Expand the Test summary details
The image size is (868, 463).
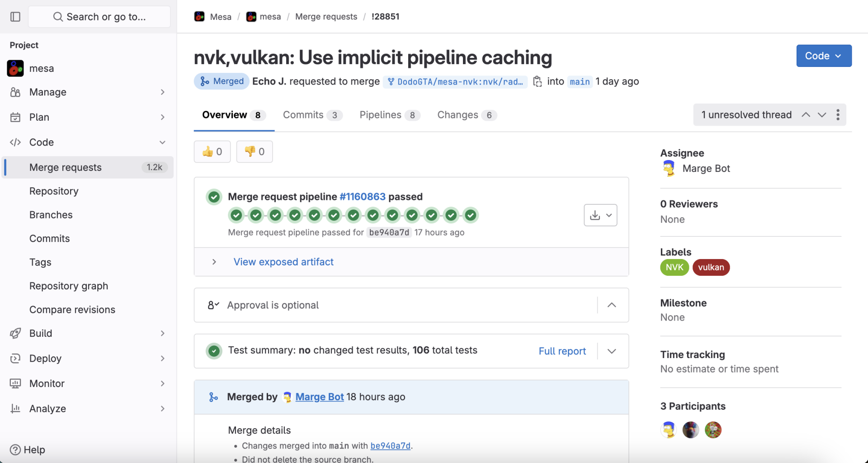pos(612,351)
